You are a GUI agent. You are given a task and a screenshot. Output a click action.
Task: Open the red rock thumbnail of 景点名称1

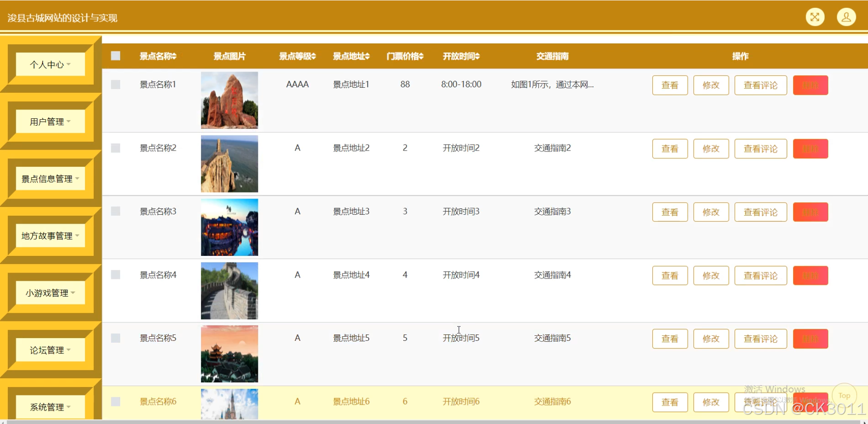click(229, 100)
